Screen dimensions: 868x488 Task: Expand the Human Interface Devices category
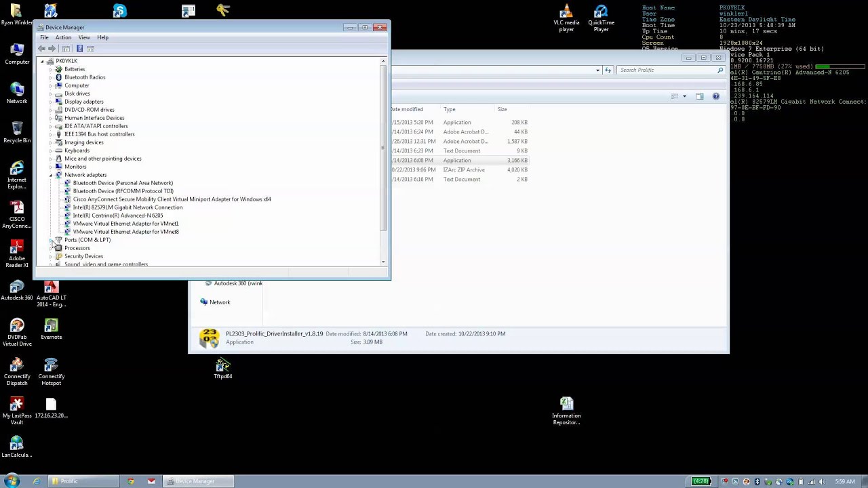click(x=51, y=118)
